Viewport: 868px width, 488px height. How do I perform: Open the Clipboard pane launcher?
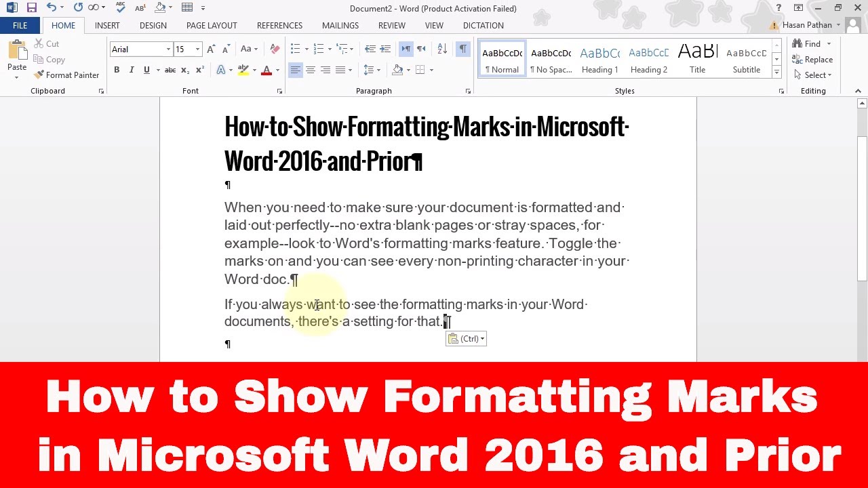(x=101, y=91)
